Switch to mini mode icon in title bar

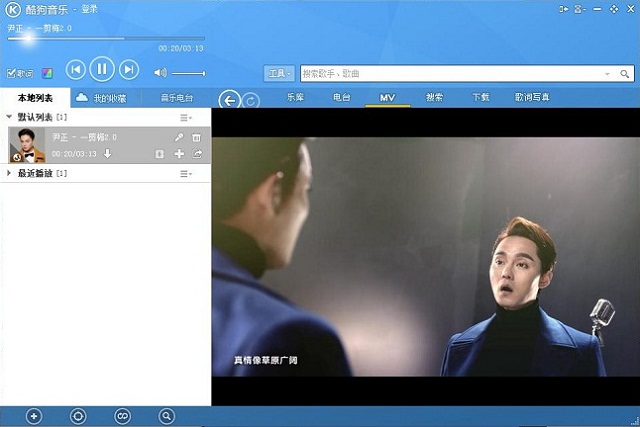(564, 9)
